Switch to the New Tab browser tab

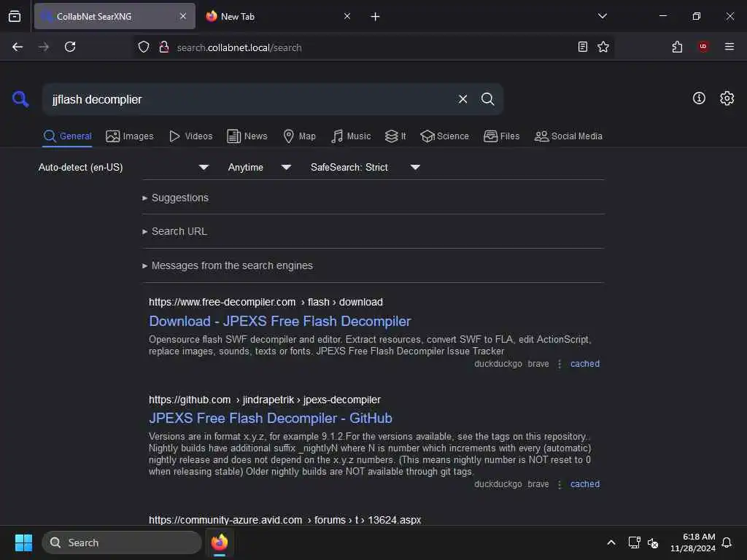point(277,16)
